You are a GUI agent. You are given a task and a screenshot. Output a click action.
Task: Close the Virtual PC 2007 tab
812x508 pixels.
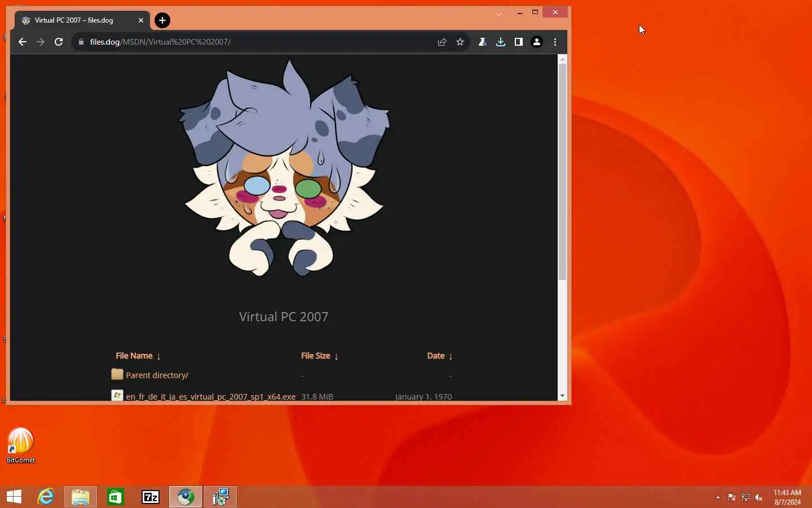141,20
